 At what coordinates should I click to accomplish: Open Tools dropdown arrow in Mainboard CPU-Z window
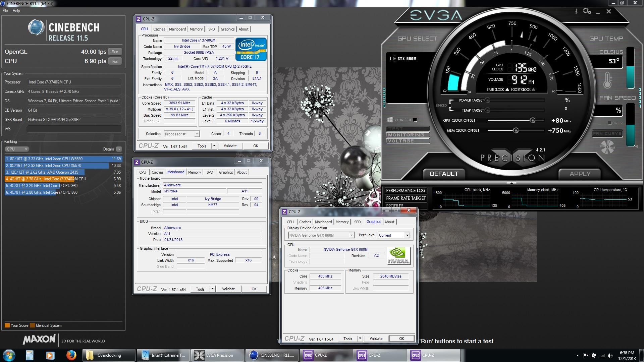click(x=212, y=289)
